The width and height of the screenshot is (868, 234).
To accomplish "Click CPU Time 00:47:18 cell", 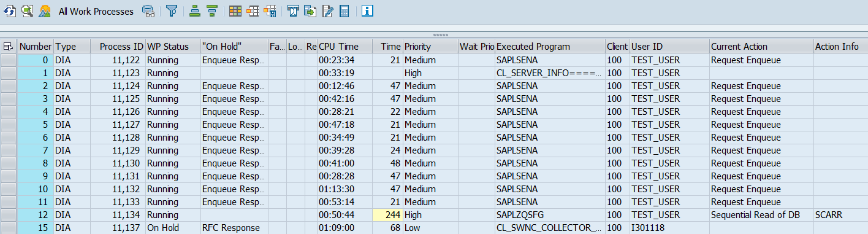I will tap(345, 125).
